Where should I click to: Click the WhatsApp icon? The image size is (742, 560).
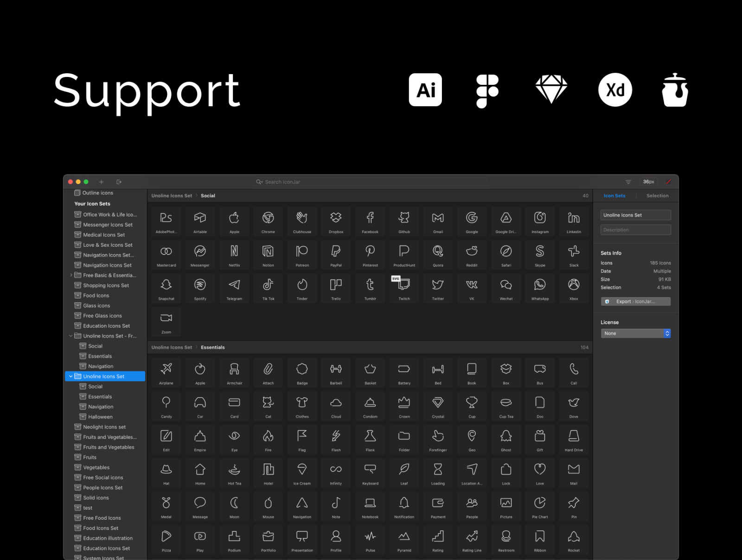pos(540,288)
